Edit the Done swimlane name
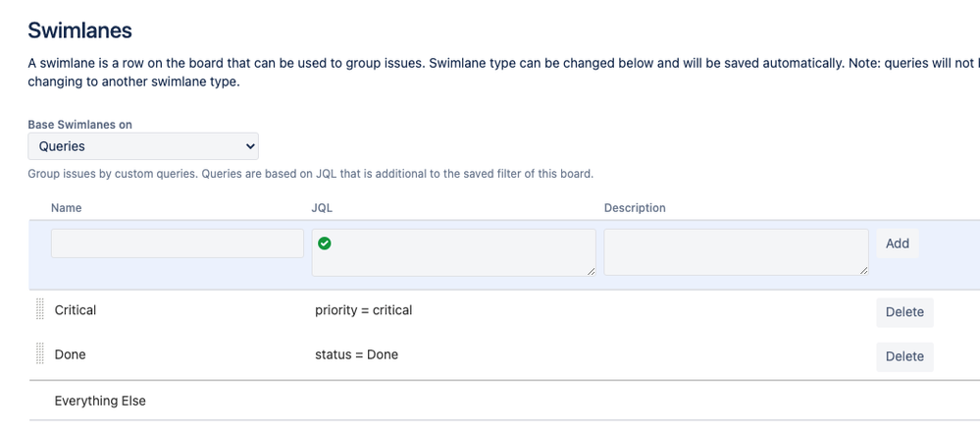Image resolution: width=980 pixels, height=433 pixels. [x=71, y=354]
